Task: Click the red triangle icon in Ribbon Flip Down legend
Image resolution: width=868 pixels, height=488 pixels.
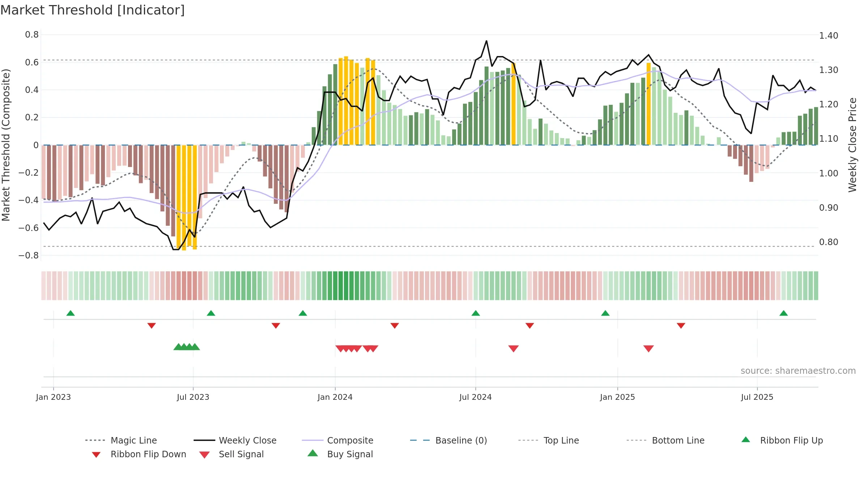Action: [96, 455]
